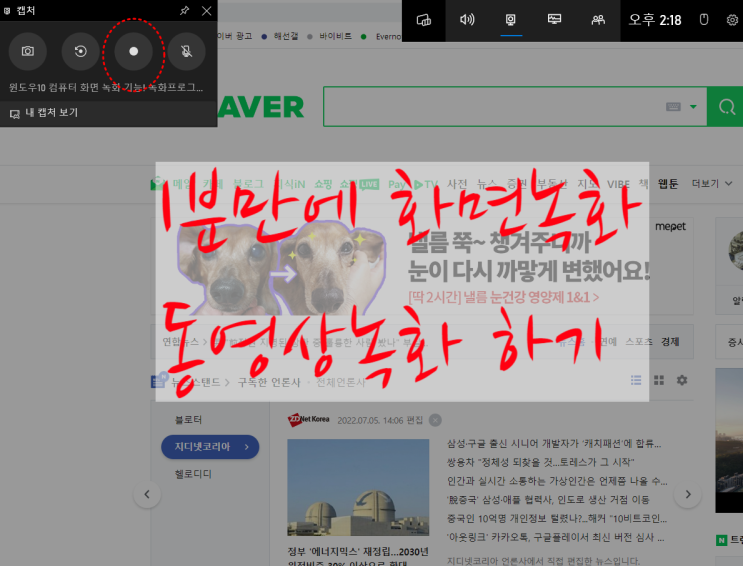
Task: Select 구독한 언론사 tab
Action: point(269,383)
